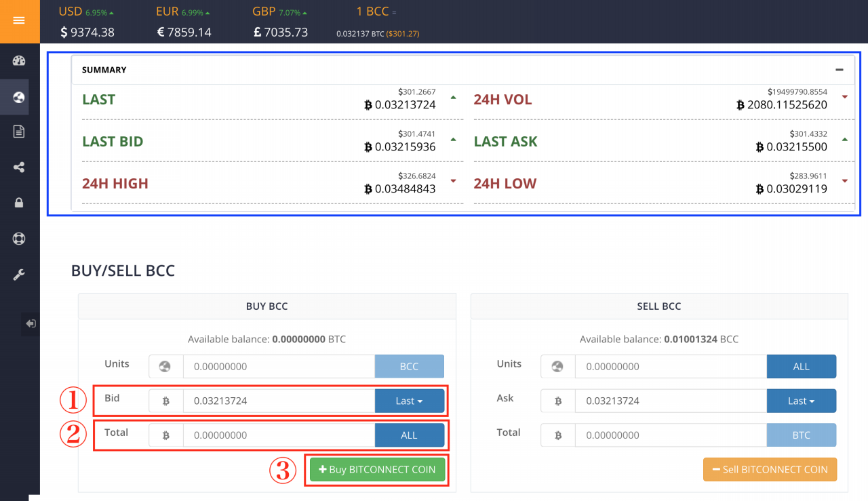This screenshot has height=501, width=868.
Task: Click the coin icon in Buy Units row
Action: coord(166,366)
